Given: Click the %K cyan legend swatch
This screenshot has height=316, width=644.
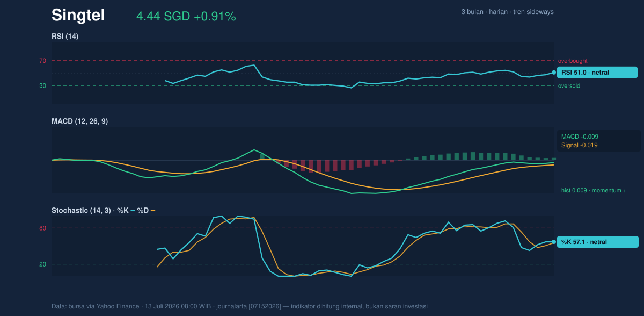Looking at the screenshot, I should coord(133,210).
